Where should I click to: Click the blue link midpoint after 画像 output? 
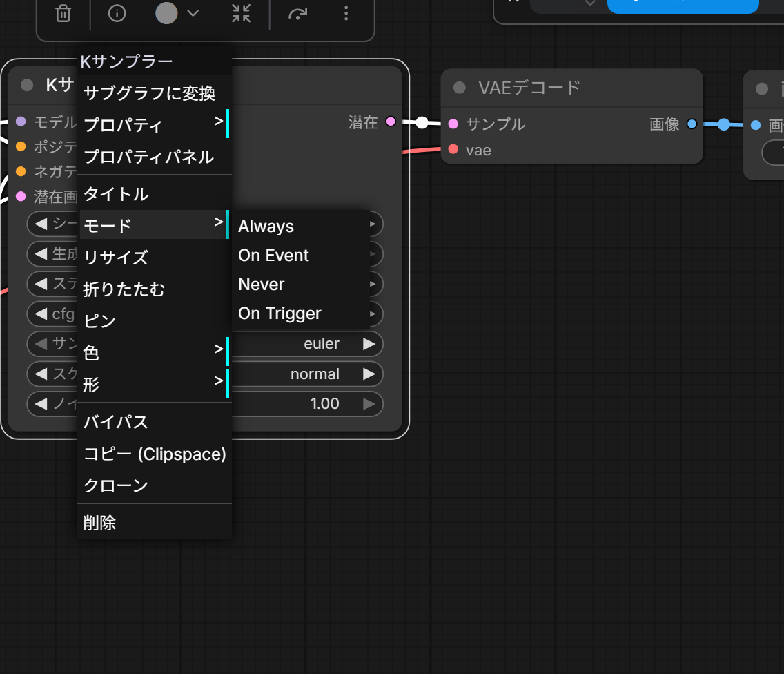(x=723, y=124)
